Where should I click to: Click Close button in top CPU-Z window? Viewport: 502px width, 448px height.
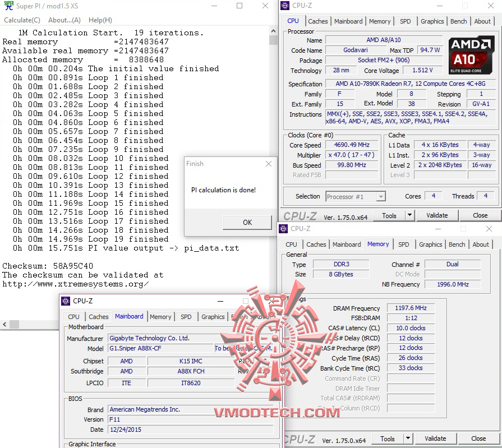point(480,216)
